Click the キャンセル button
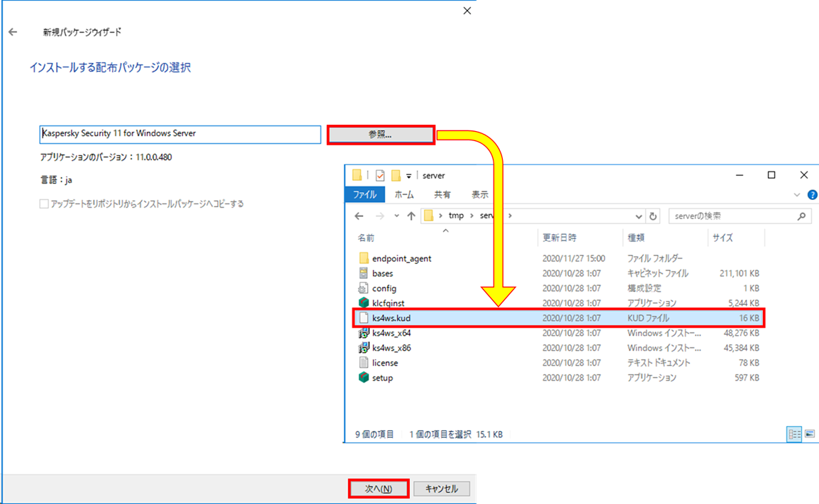This screenshot has width=819, height=504. coord(441,489)
